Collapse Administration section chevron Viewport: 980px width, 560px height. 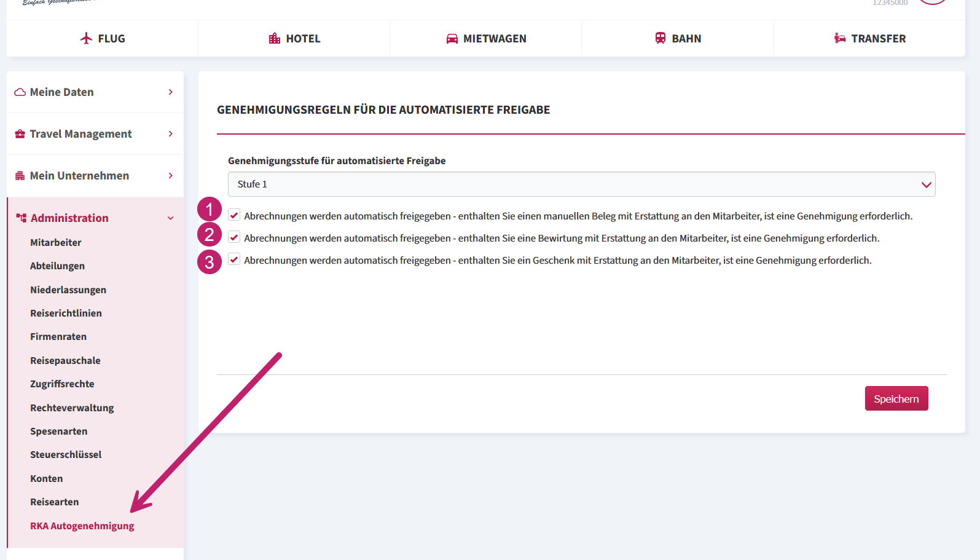(171, 218)
